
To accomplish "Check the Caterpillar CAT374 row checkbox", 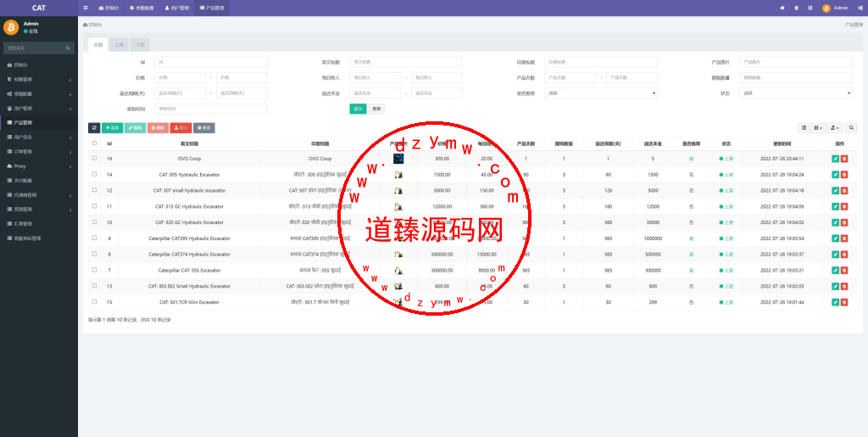I will 94,254.
